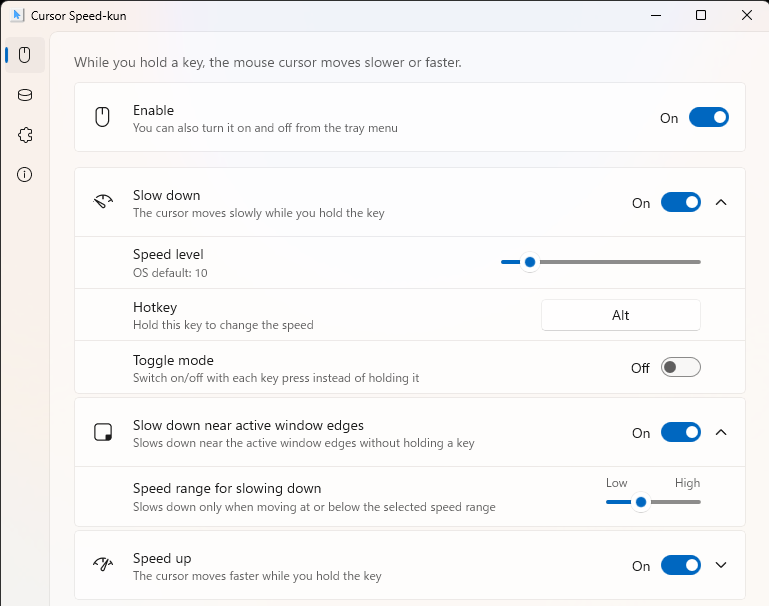Toggle Slow down near active window edges
This screenshot has width=769, height=606.
pyautogui.click(x=681, y=432)
